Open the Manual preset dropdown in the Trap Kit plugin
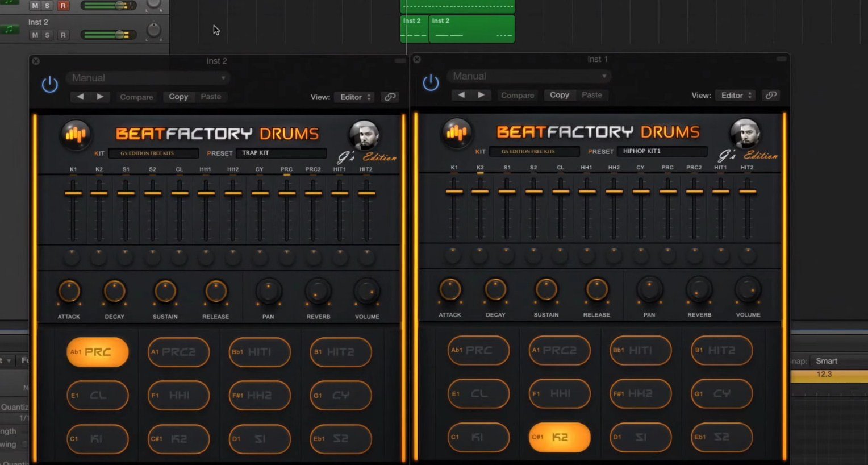Image resolution: width=868 pixels, height=465 pixels. pos(148,77)
